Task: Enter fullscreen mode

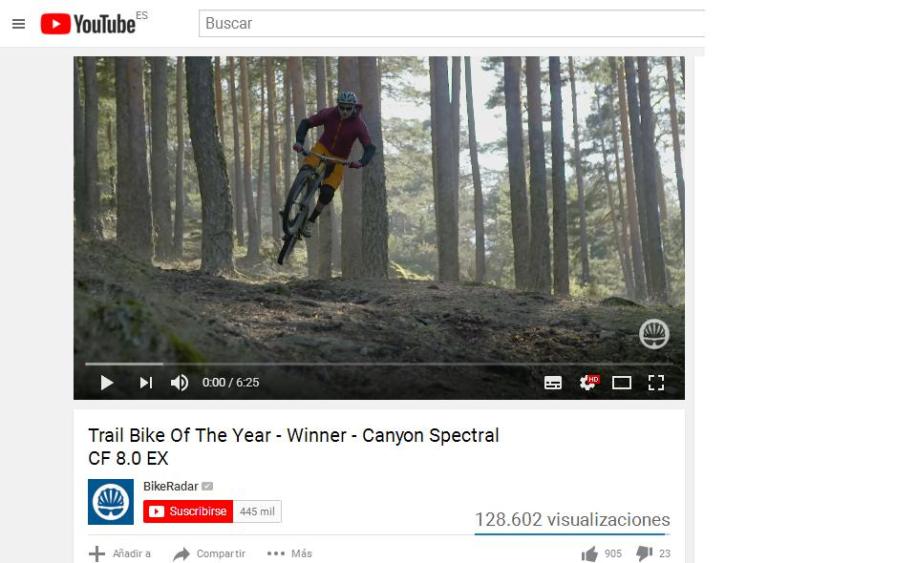Action: coord(656,383)
